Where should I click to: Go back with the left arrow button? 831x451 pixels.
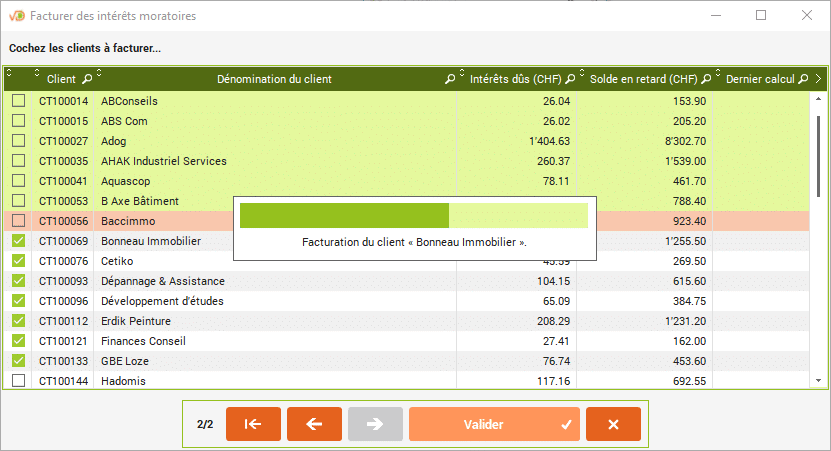point(314,424)
